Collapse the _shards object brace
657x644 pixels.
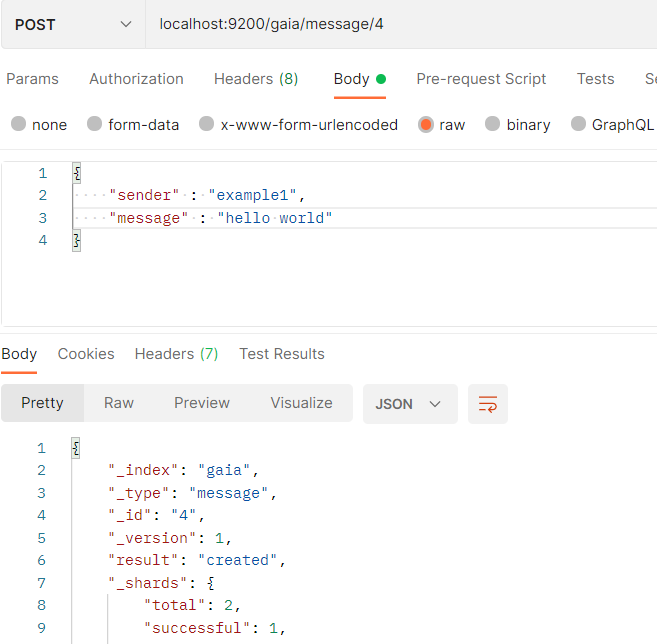[211, 583]
